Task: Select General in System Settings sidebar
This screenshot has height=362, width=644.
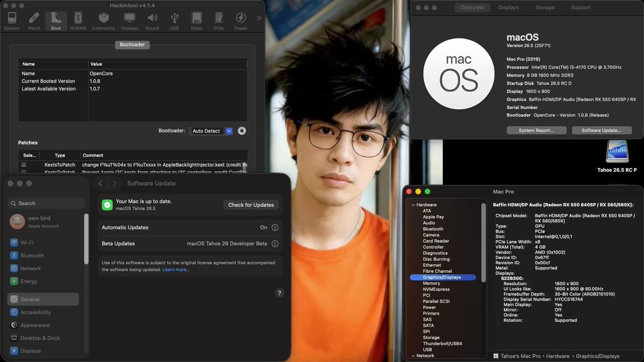Action: (x=43, y=299)
